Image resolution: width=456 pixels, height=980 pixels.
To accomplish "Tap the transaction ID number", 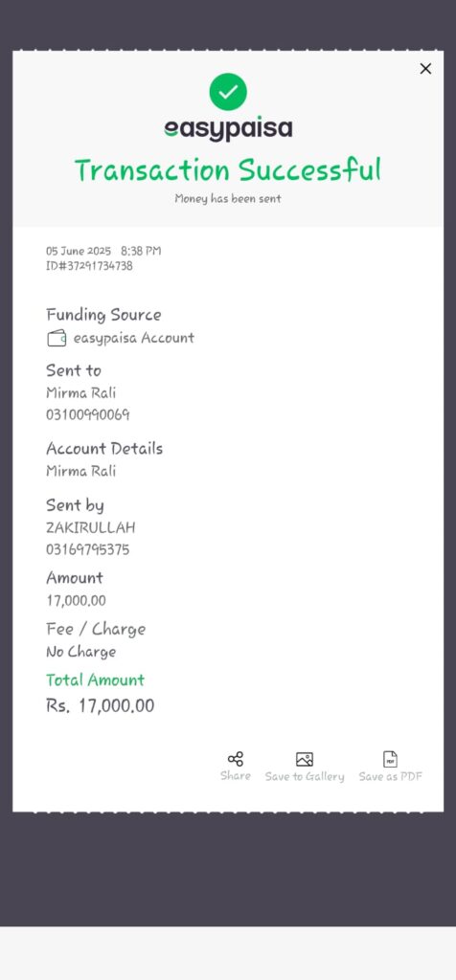I will pyautogui.click(x=89, y=266).
